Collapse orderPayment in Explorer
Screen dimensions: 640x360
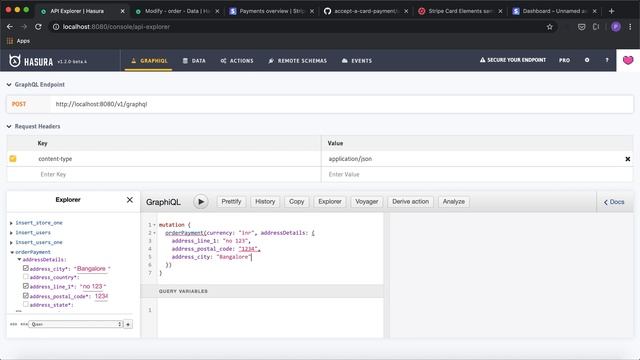12,252
